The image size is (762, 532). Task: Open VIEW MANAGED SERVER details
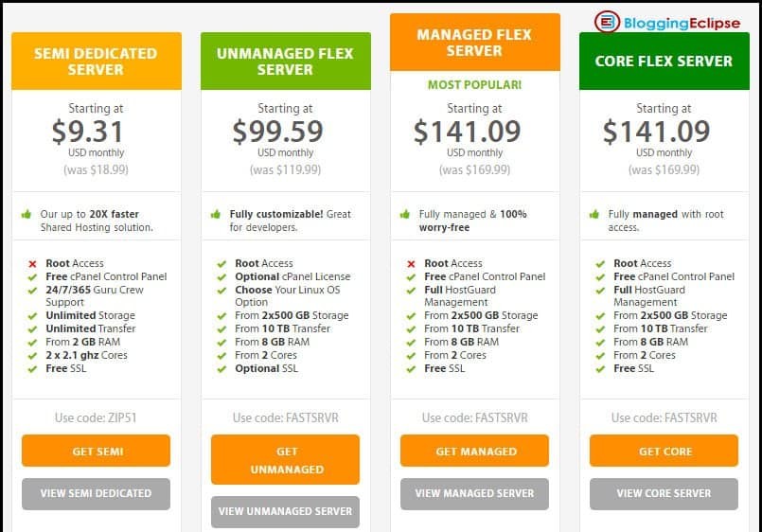coord(475,493)
